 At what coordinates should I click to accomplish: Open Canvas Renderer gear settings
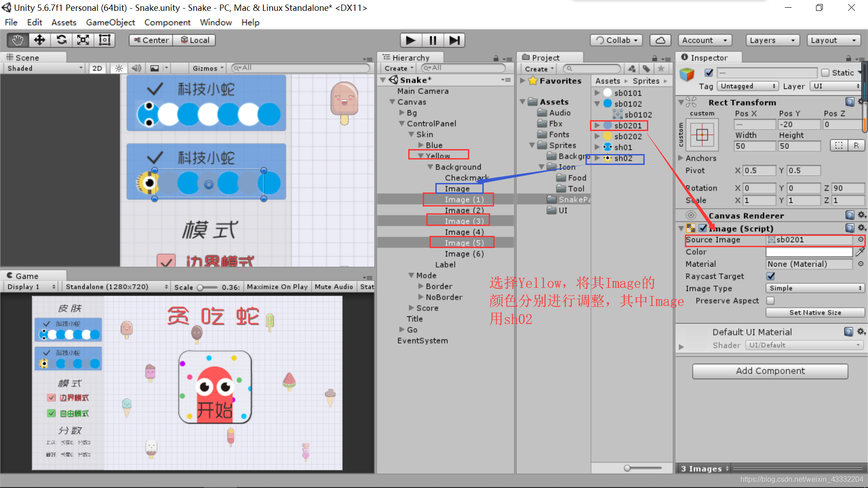862,215
